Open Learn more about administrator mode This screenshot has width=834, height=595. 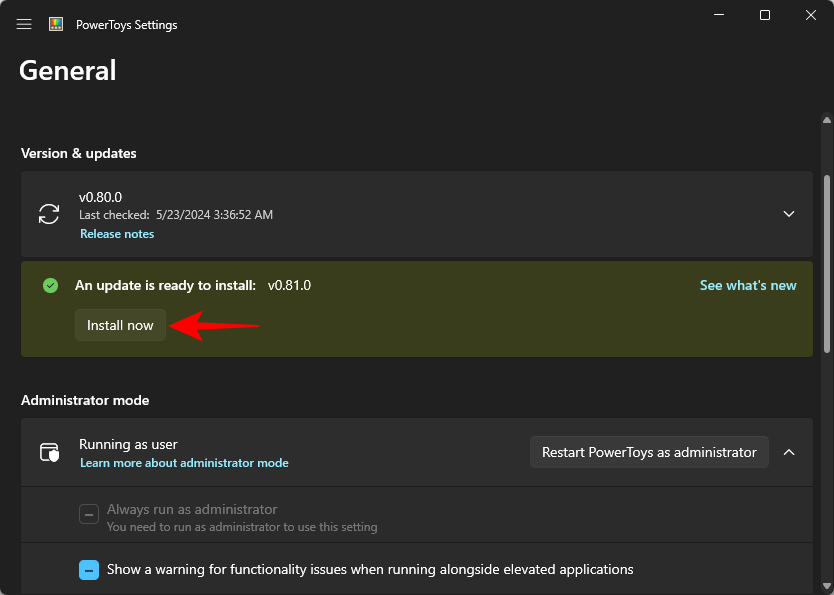[184, 463]
